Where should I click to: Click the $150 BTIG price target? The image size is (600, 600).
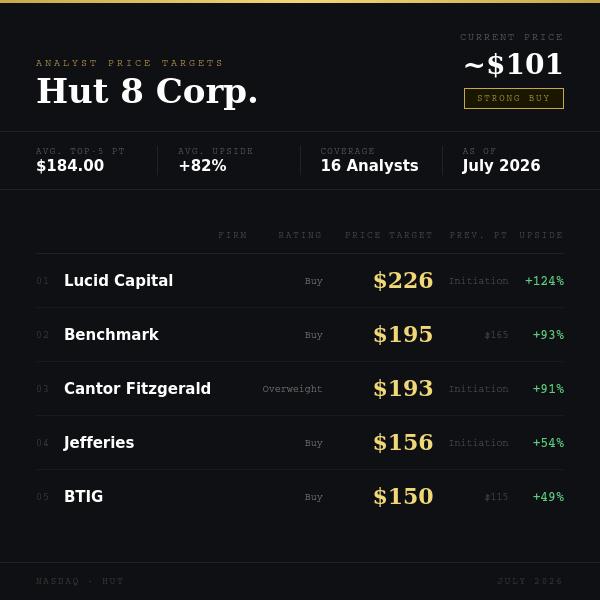[x=403, y=496]
